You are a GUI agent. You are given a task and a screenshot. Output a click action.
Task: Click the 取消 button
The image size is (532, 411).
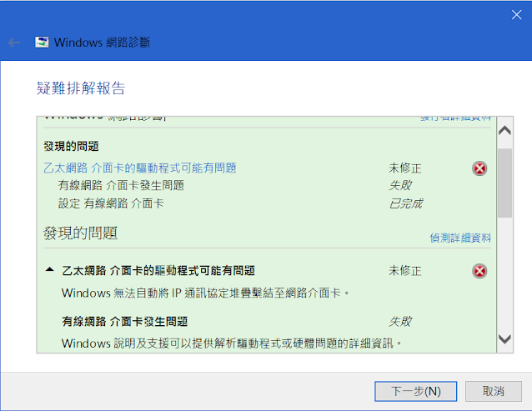494,391
